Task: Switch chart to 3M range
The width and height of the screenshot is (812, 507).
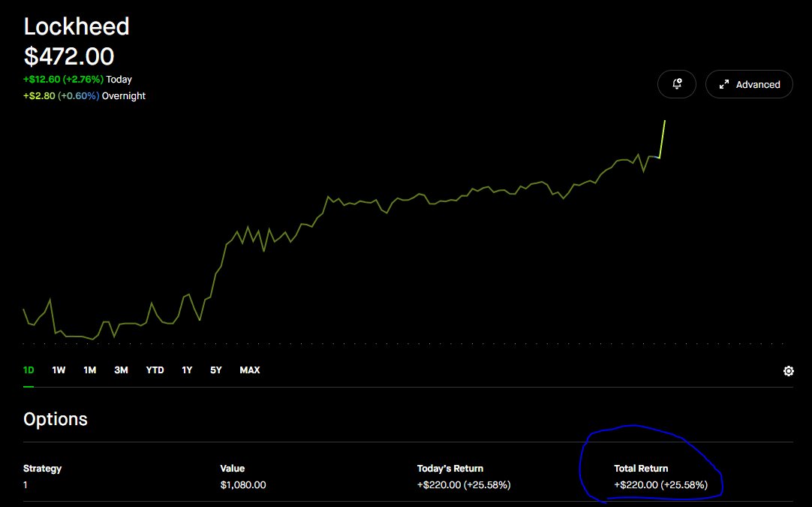Action: (121, 370)
